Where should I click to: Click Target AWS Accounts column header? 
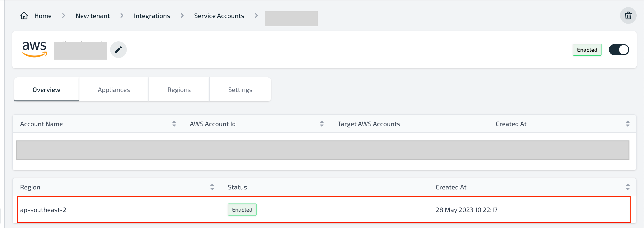pos(369,124)
